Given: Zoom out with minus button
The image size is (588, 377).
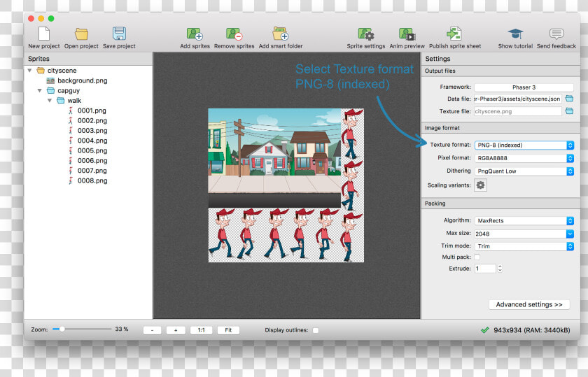Looking at the screenshot, I should [x=153, y=330].
